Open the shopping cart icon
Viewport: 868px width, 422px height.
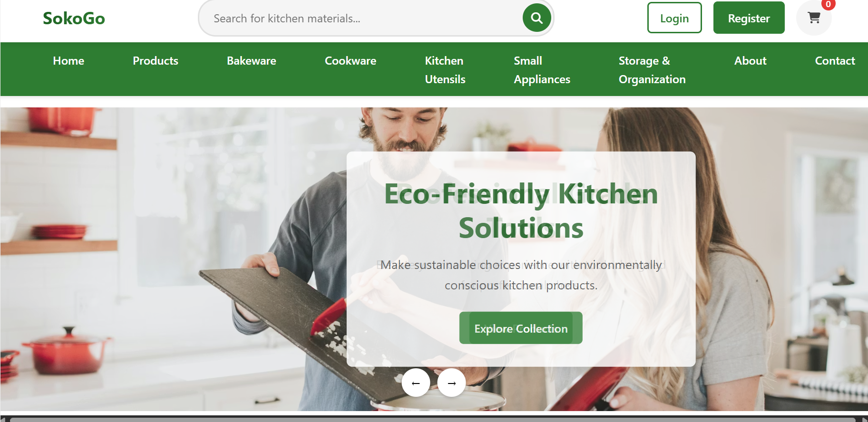tap(814, 18)
